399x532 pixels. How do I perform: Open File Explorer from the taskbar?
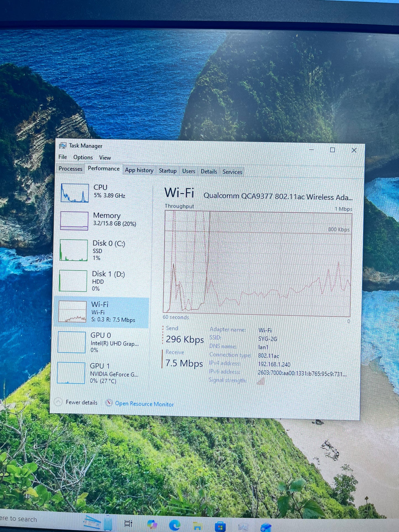coord(197,526)
